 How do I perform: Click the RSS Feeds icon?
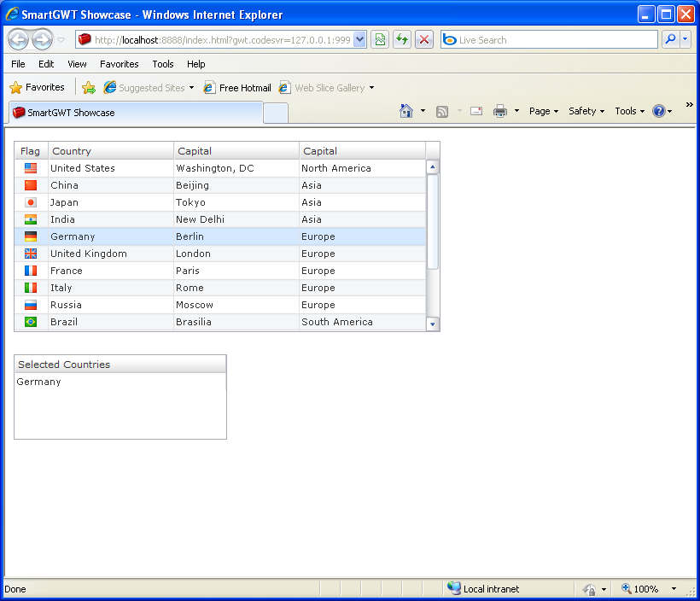click(442, 111)
